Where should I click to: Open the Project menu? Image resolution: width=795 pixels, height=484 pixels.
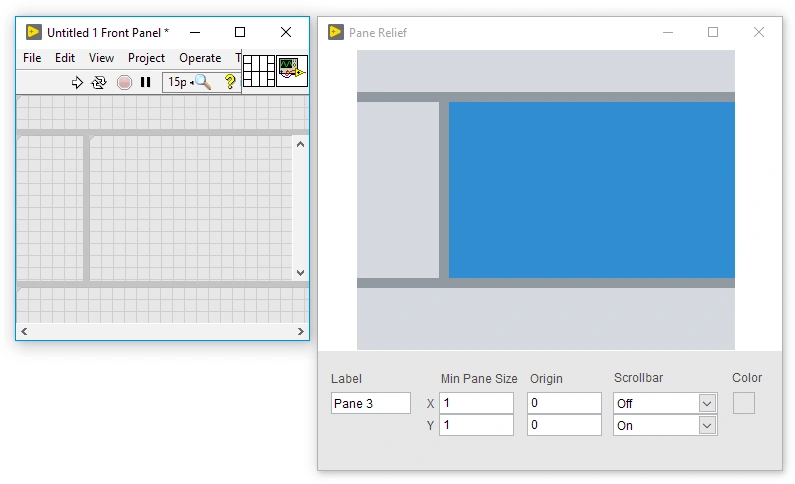point(146,58)
